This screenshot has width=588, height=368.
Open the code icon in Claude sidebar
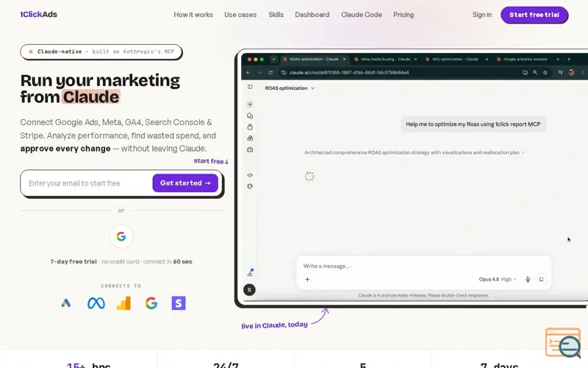point(250,175)
